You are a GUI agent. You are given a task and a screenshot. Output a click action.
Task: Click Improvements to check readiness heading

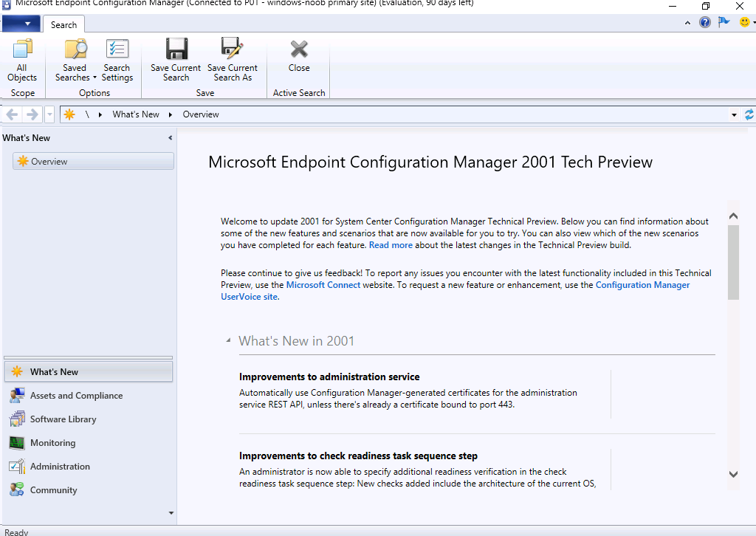[x=358, y=456]
